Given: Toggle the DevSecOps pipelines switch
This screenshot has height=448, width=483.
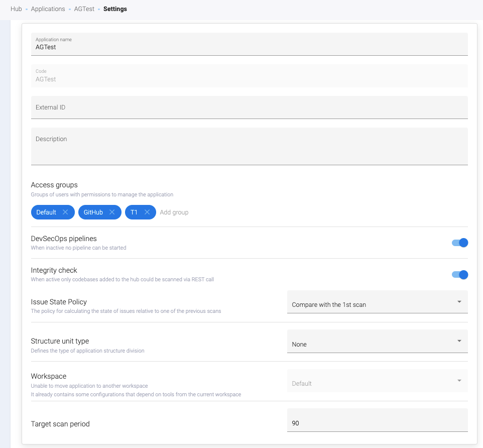Looking at the screenshot, I should click(x=459, y=243).
